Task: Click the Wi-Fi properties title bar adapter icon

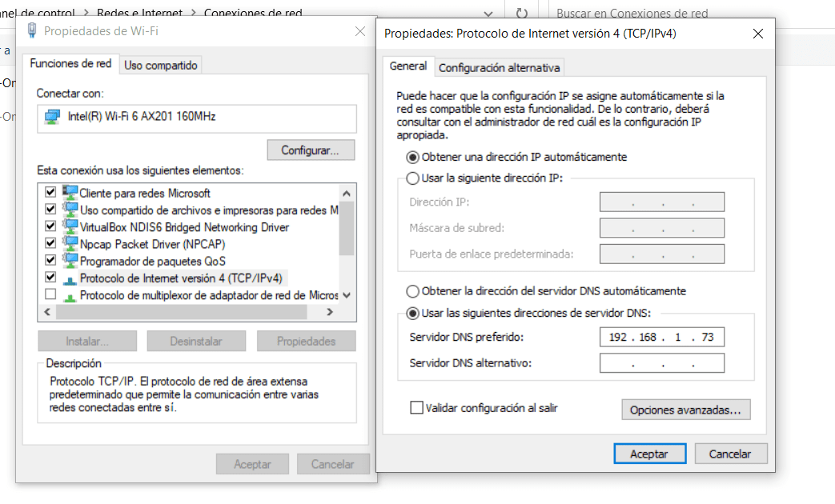Action: [x=32, y=30]
